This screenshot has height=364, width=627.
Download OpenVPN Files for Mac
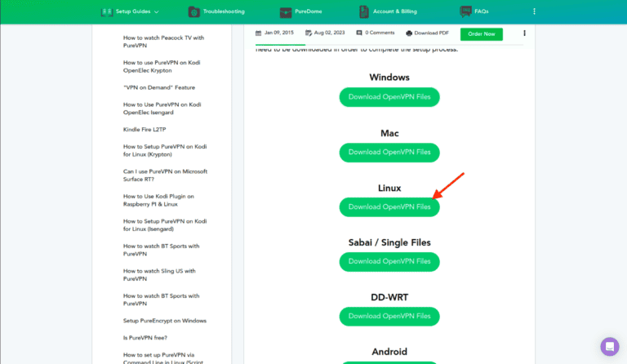point(389,153)
